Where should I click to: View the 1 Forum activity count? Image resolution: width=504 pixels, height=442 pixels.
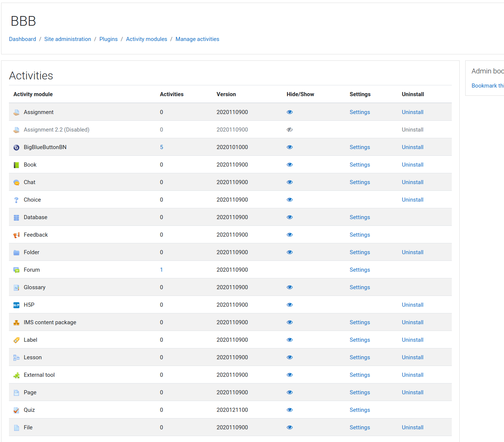161,270
